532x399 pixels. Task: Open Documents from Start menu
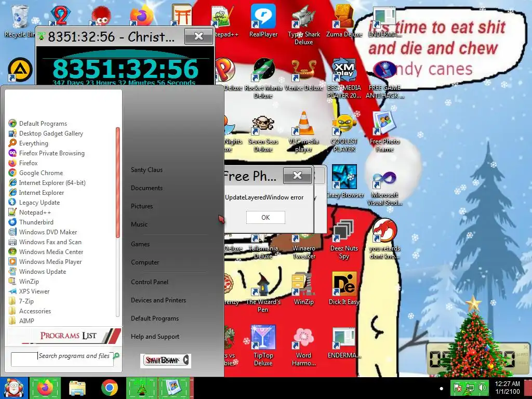[x=147, y=188]
